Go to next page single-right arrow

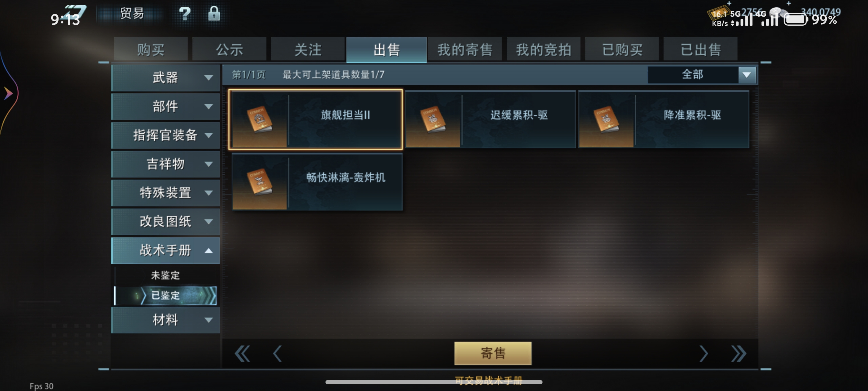tap(703, 353)
